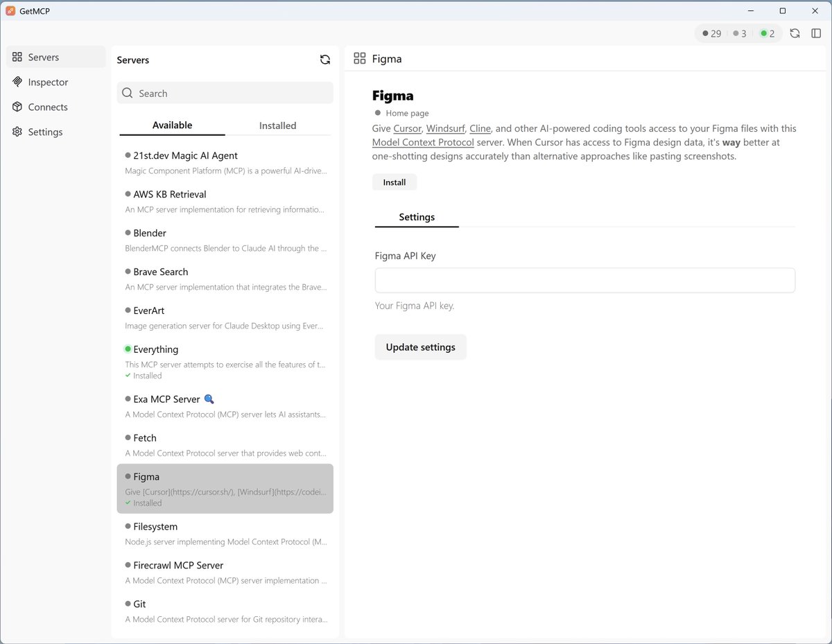
Task: Click the search magnifier icon
Action: [128, 93]
